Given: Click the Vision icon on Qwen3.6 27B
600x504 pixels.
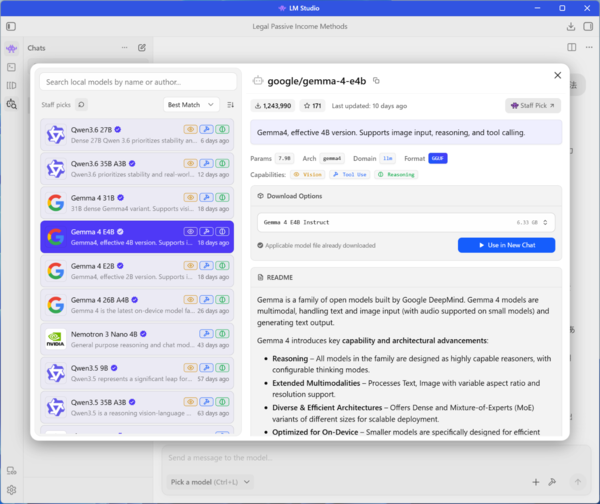Looking at the screenshot, I should point(190,129).
